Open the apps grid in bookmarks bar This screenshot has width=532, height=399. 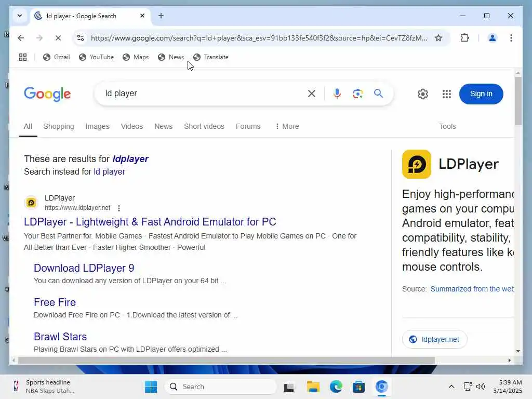click(23, 57)
